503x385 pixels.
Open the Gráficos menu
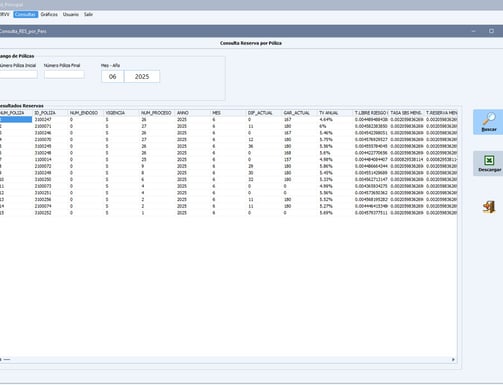49,14
